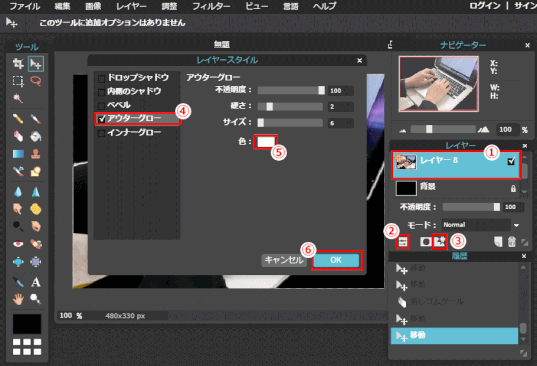Click the Navigator zoom percent field
Image resolution: width=537 pixels, height=366 pixels.
(x=508, y=129)
